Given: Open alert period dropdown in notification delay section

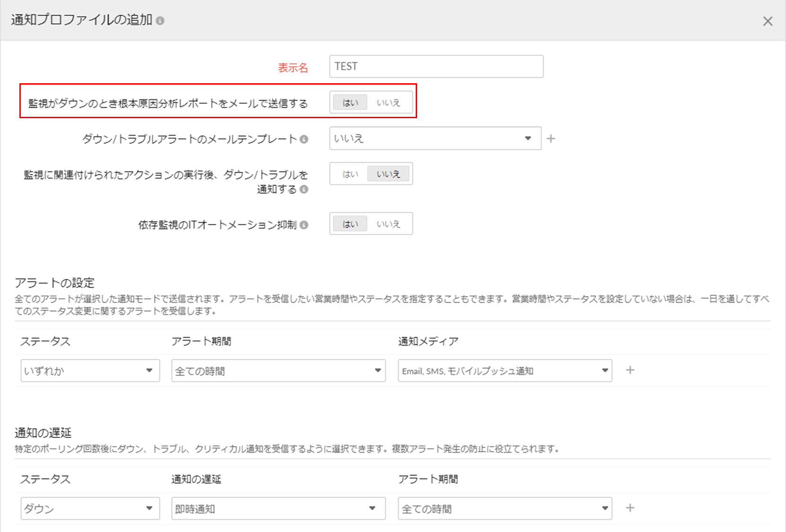Looking at the screenshot, I should 505,508.
